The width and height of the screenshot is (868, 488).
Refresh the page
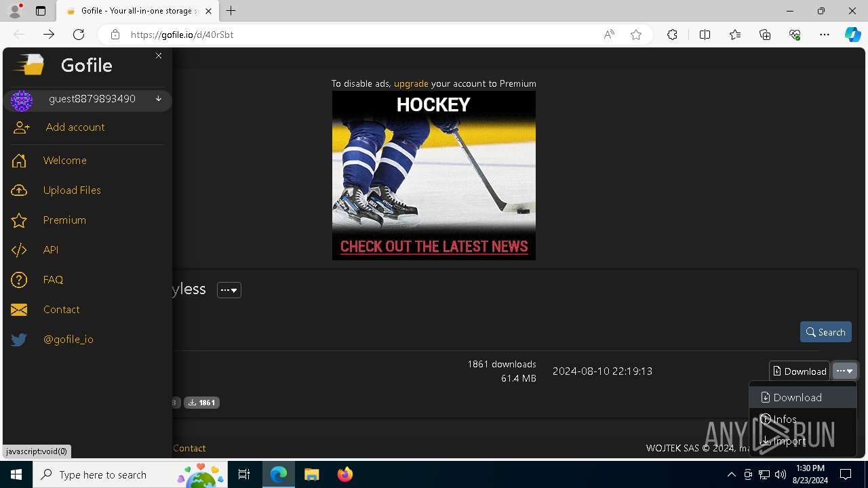[x=79, y=35]
